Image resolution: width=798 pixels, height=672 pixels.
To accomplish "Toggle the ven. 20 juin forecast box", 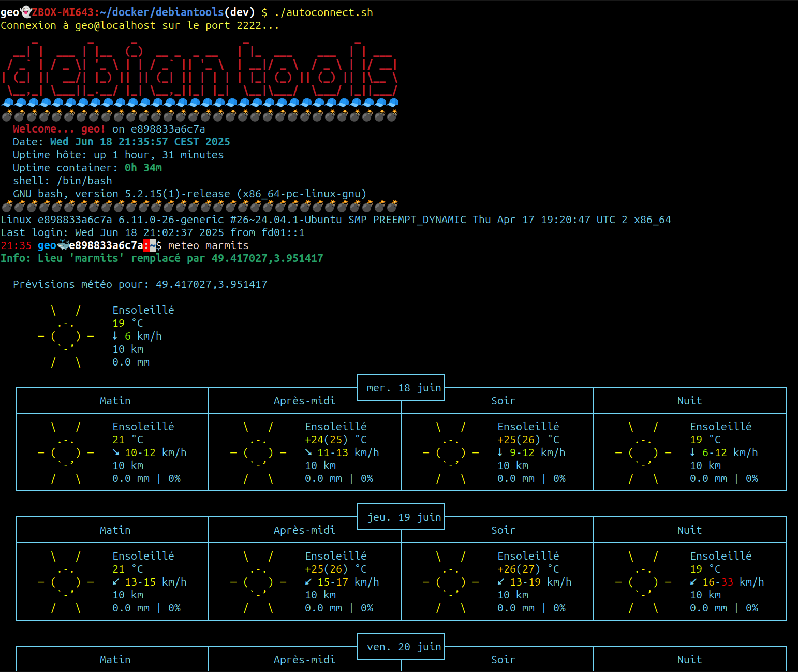I will click(x=401, y=646).
